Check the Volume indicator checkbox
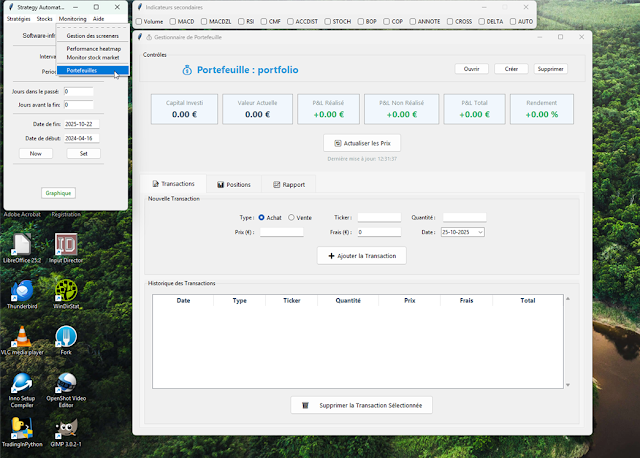The height and width of the screenshot is (458, 640). point(139,21)
